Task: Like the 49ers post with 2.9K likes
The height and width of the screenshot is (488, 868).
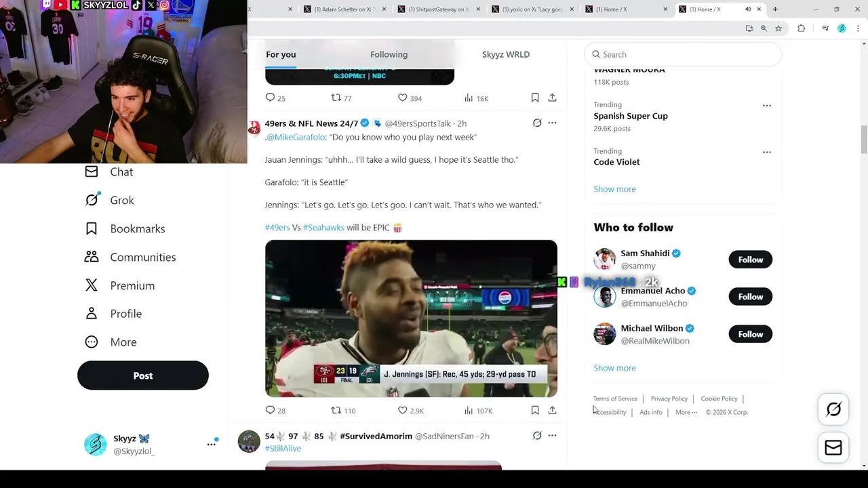Action: [410, 410]
